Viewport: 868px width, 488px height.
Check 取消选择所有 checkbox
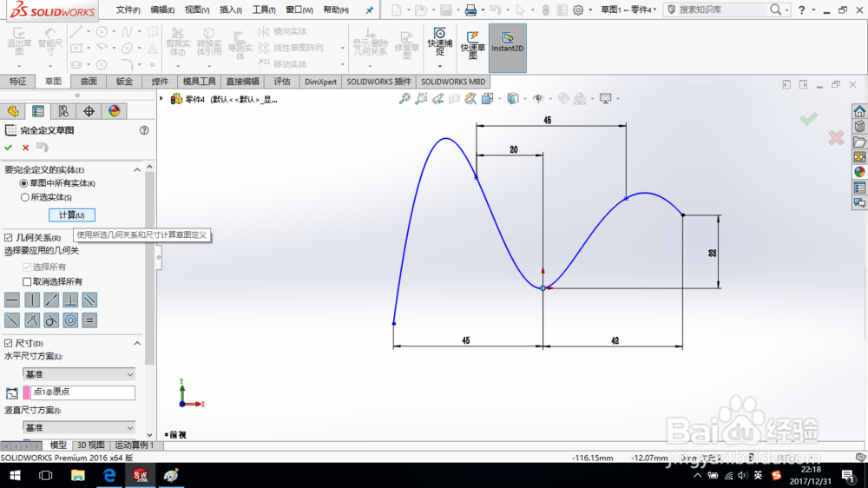[x=27, y=281]
